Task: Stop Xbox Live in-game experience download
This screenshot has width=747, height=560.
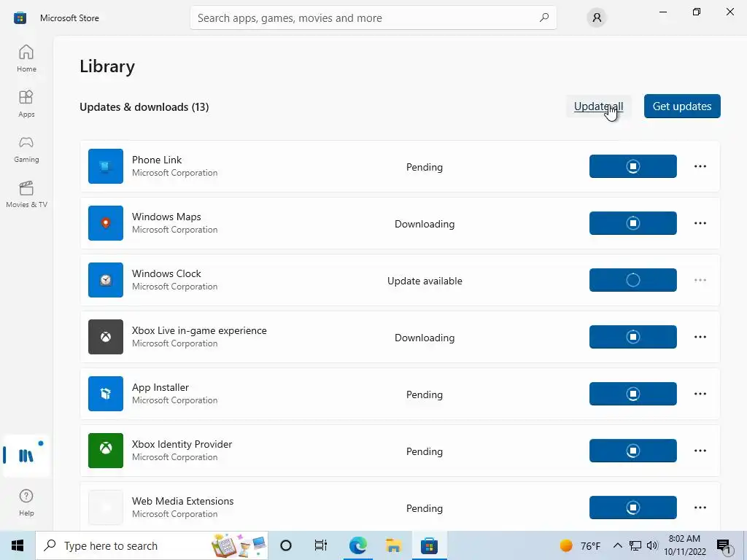Action: click(x=632, y=337)
